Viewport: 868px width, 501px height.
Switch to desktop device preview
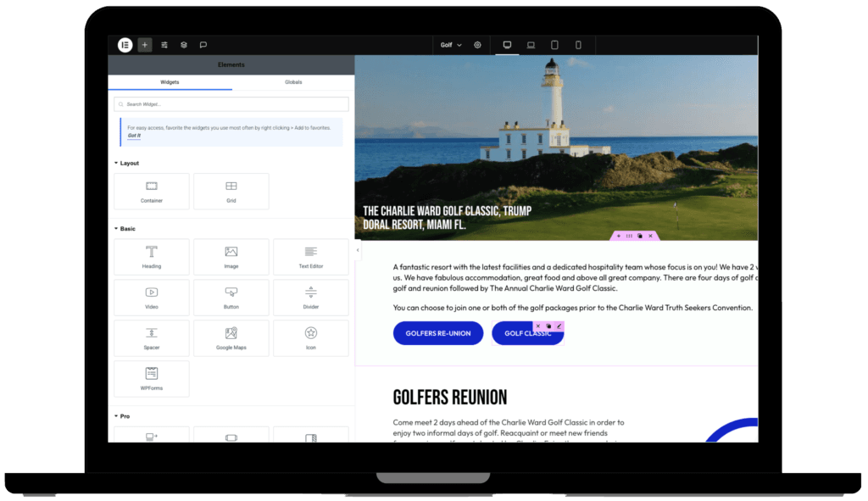coord(507,45)
